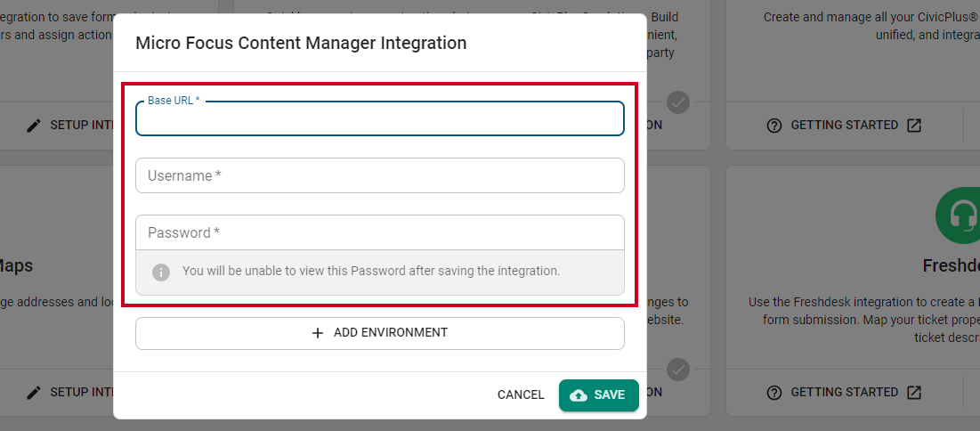Click external link icon on Freshdesk GETTING STARTED
The width and height of the screenshot is (980, 431).
914,392
